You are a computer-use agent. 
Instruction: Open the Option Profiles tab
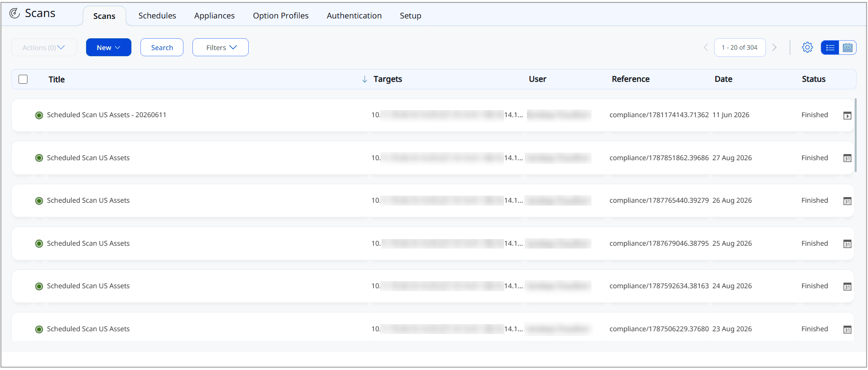[281, 16]
